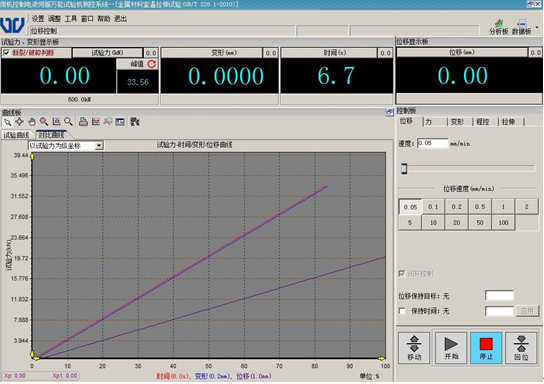Viewport: 544px width, 384px height.
Task: Select the 位移 control tab
Action: 407,121
